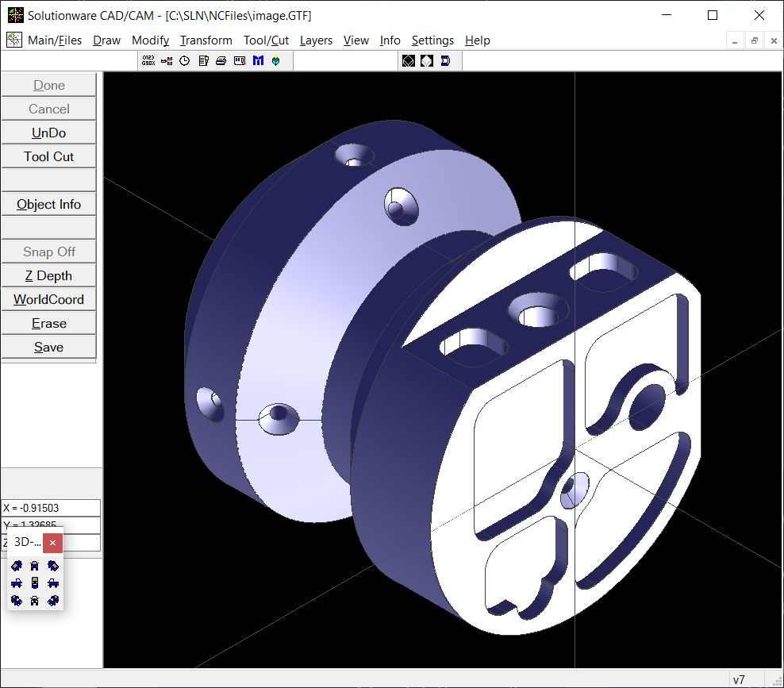The width and height of the screenshot is (784, 688).
Task: Choose the right side car view icon
Action: click(53, 583)
